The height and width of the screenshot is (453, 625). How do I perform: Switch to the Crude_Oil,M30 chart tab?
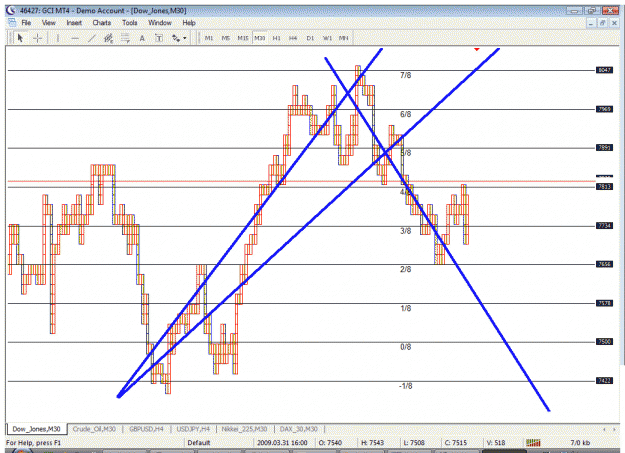(94, 429)
